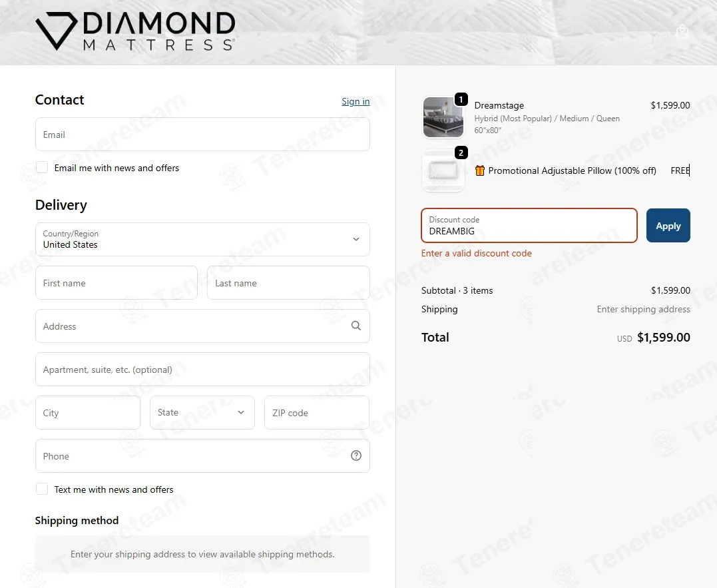This screenshot has height=588, width=717.
Task: Click the address search magnifier icon
Action: point(356,326)
